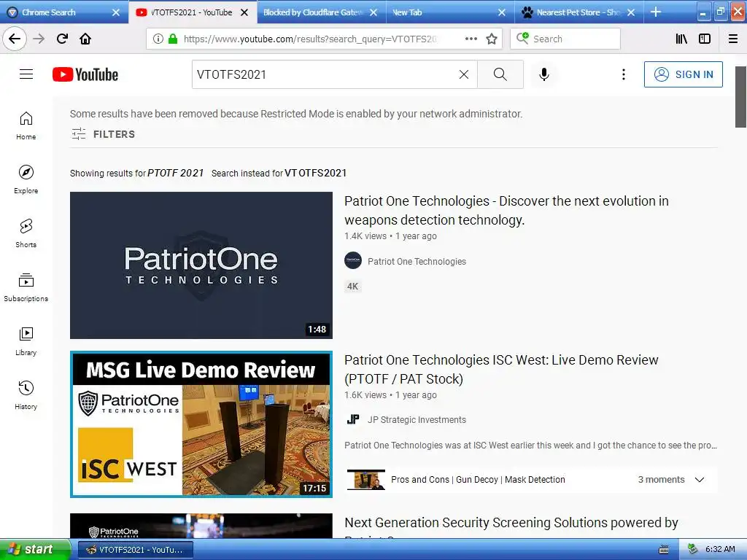Close the Chrome Search tab
Screen dimensions: 747x560
(x=116, y=12)
